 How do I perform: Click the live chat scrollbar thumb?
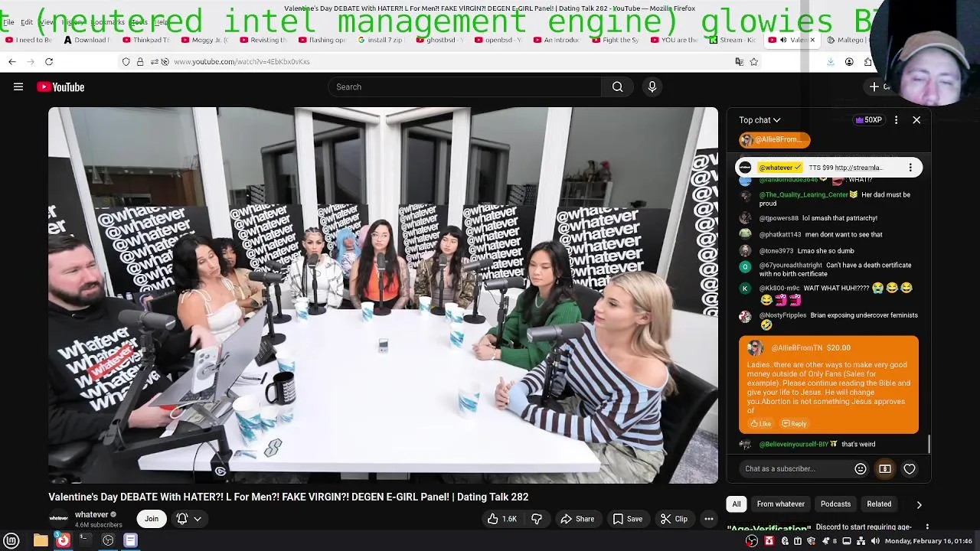(929, 444)
